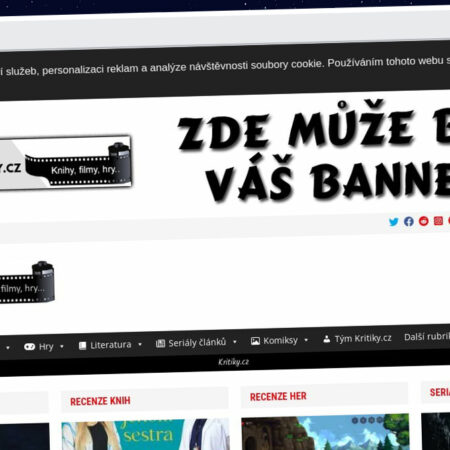Open the Recenze her section heading
The image size is (450, 450).
tap(278, 396)
